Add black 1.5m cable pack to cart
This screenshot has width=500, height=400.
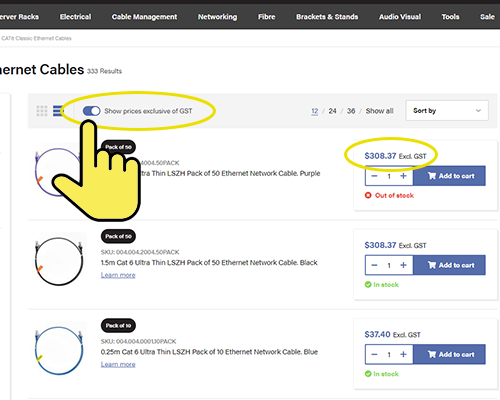click(x=449, y=265)
